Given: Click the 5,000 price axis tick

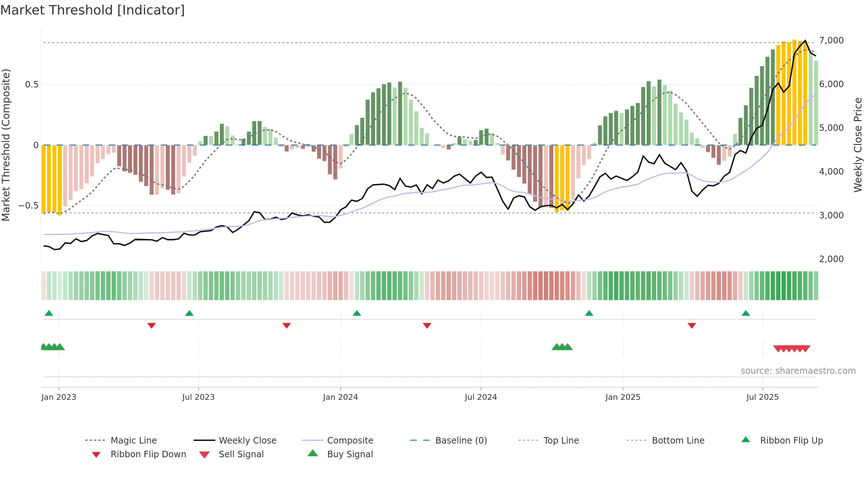Looking at the screenshot, I should (831, 128).
